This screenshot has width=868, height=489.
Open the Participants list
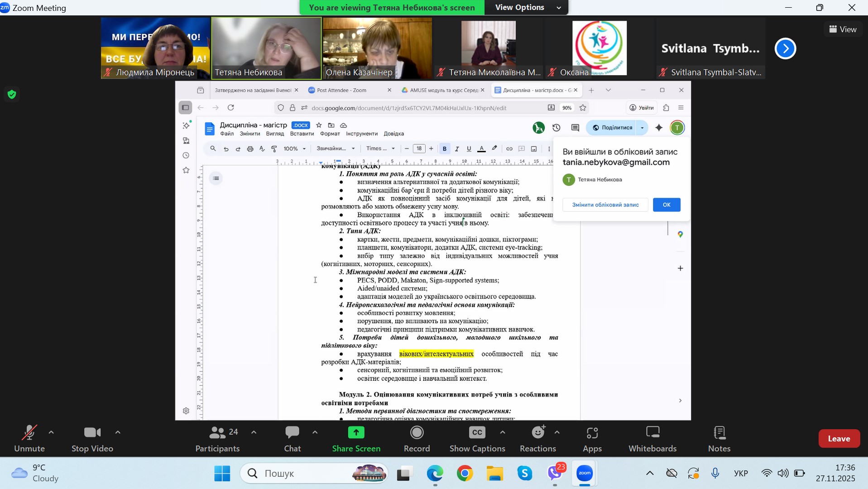(217, 438)
